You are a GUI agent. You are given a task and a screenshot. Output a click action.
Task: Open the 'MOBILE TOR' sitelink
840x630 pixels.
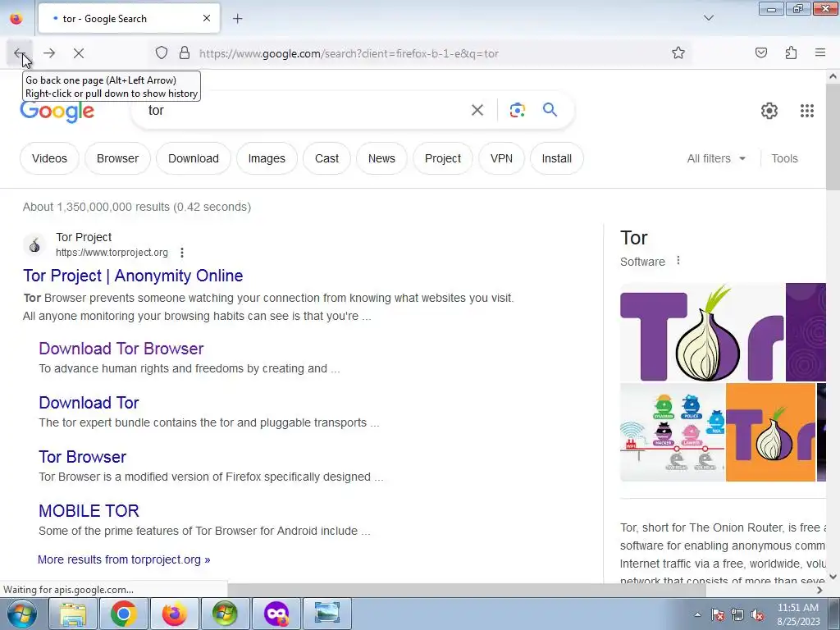pyautogui.click(x=89, y=510)
